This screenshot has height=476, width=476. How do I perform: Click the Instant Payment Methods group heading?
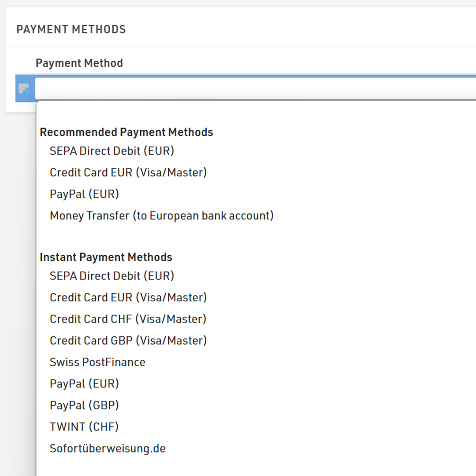[106, 257]
